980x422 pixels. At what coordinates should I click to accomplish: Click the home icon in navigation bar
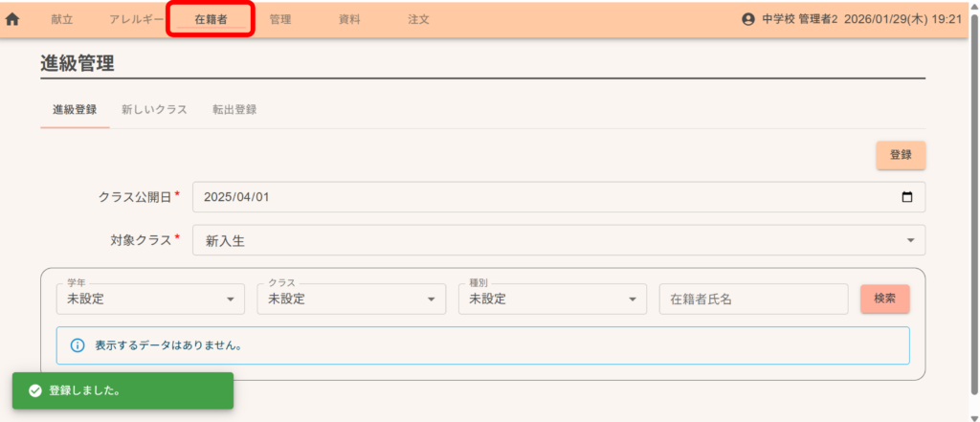tap(13, 19)
